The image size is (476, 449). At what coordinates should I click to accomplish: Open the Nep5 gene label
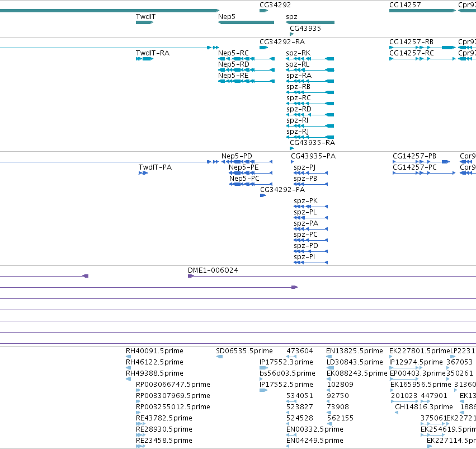click(227, 17)
